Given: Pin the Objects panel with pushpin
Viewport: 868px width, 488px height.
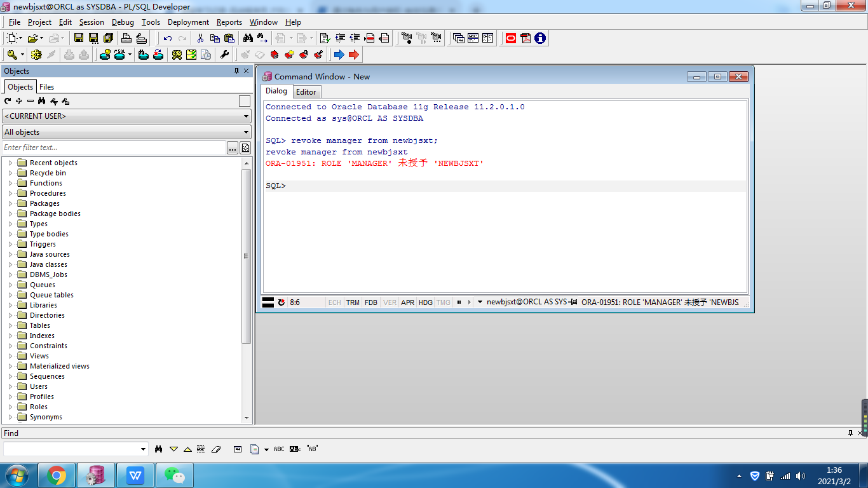Looking at the screenshot, I should [x=237, y=71].
